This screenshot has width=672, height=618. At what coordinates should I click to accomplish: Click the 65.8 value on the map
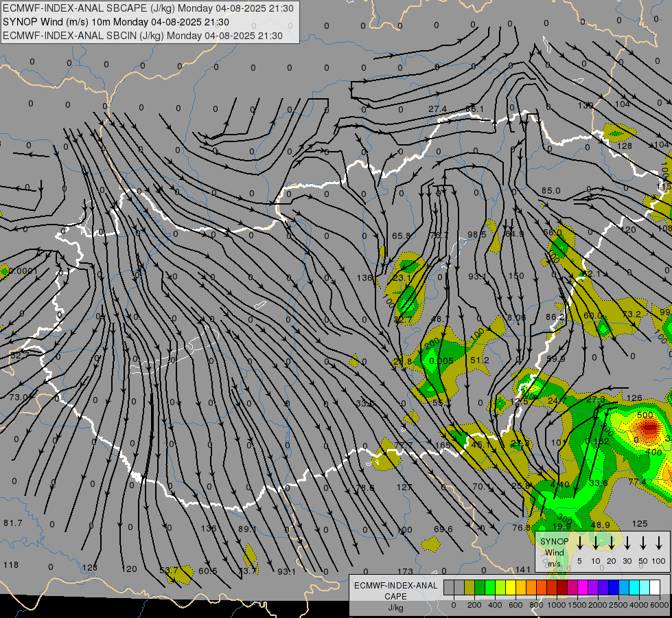tap(401, 236)
